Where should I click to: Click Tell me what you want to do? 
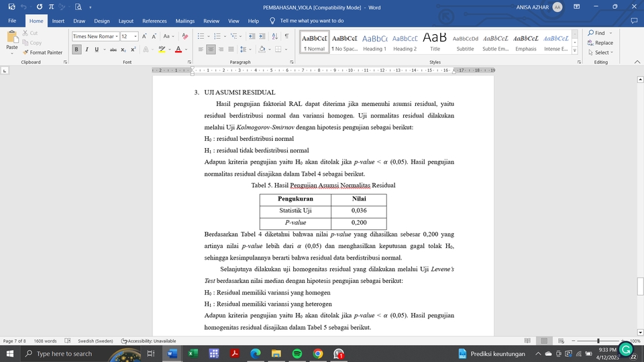click(x=312, y=21)
